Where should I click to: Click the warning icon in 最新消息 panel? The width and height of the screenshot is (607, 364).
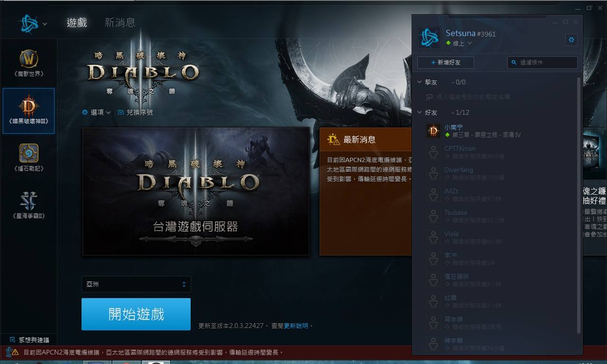(x=333, y=139)
